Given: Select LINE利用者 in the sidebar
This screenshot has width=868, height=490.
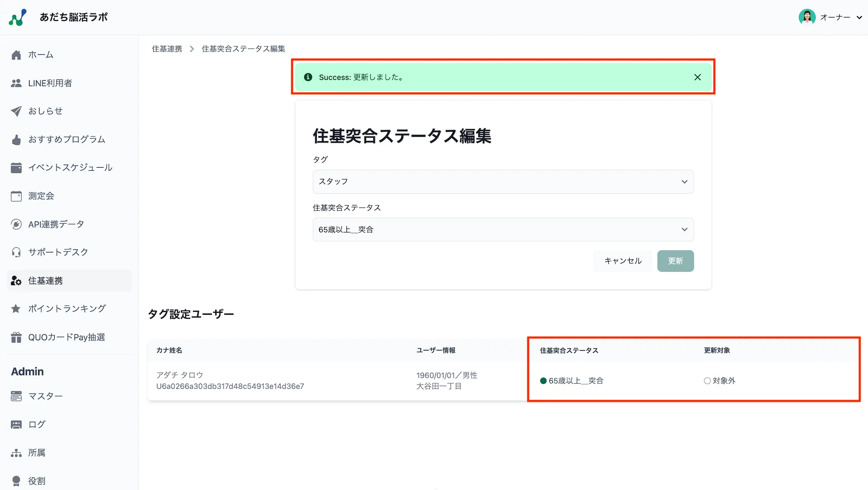Looking at the screenshot, I should point(50,83).
